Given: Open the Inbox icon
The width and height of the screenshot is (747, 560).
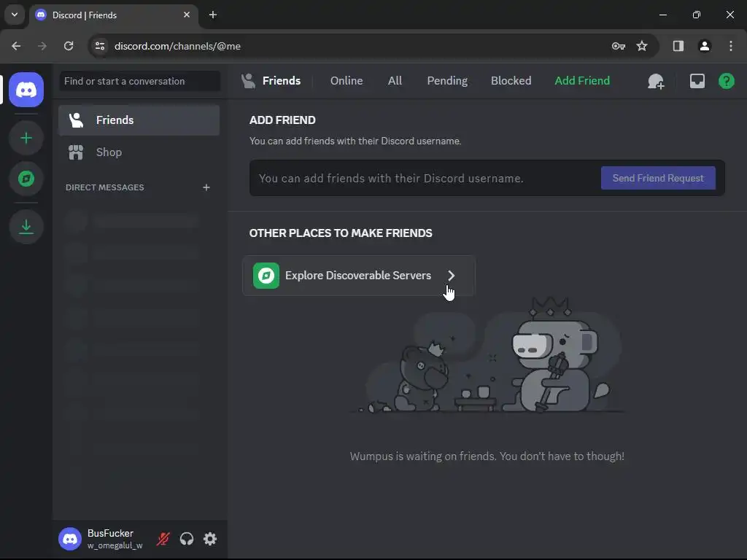Looking at the screenshot, I should tap(697, 81).
